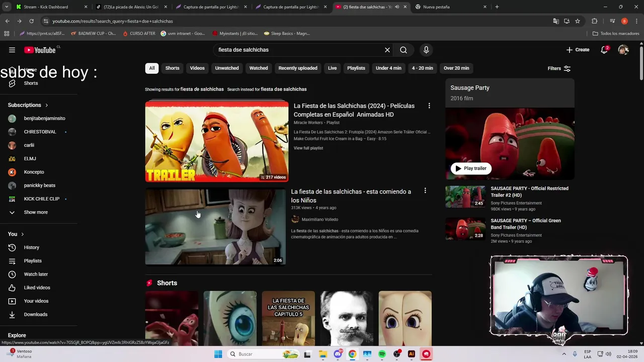644x362 pixels.
Task: Show hidden system tray icons chevron
Action: pyautogui.click(x=565, y=354)
